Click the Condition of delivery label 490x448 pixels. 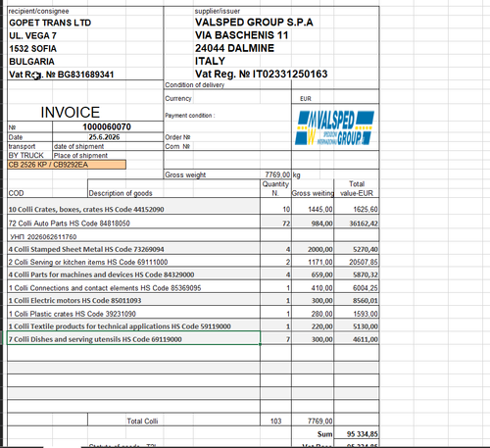[x=195, y=85]
